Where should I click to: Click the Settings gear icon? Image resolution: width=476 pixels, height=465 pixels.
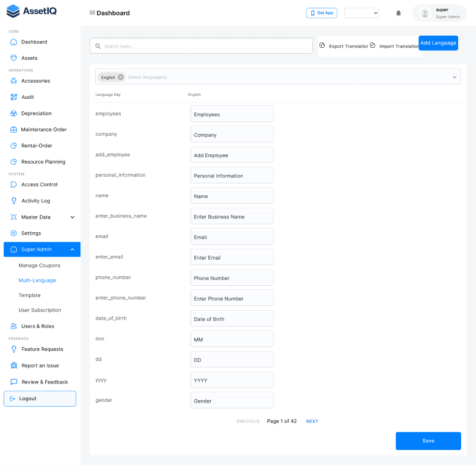tap(14, 233)
